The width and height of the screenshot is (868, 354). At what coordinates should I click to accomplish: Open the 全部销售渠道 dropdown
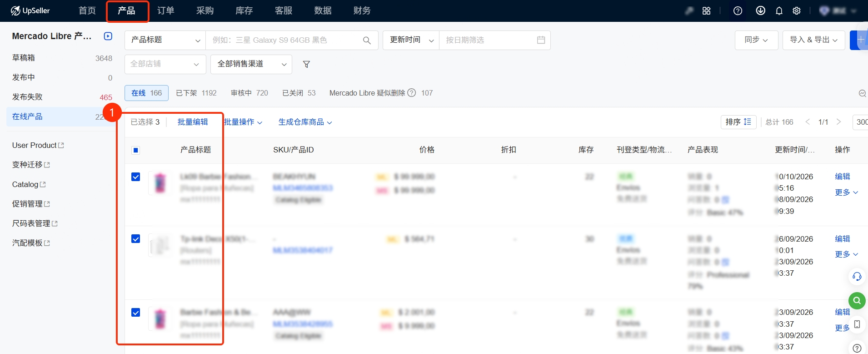251,64
